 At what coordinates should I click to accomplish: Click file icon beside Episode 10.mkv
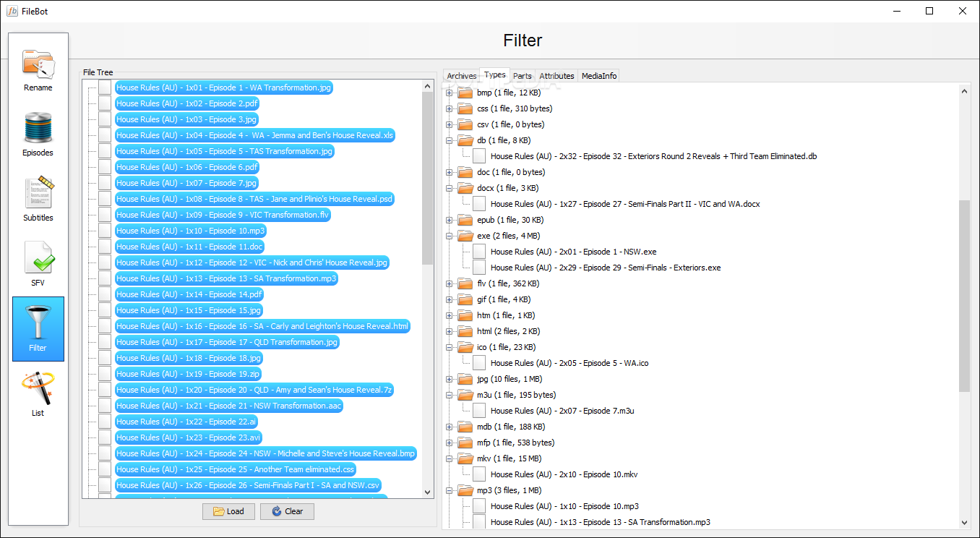point(479,474)
